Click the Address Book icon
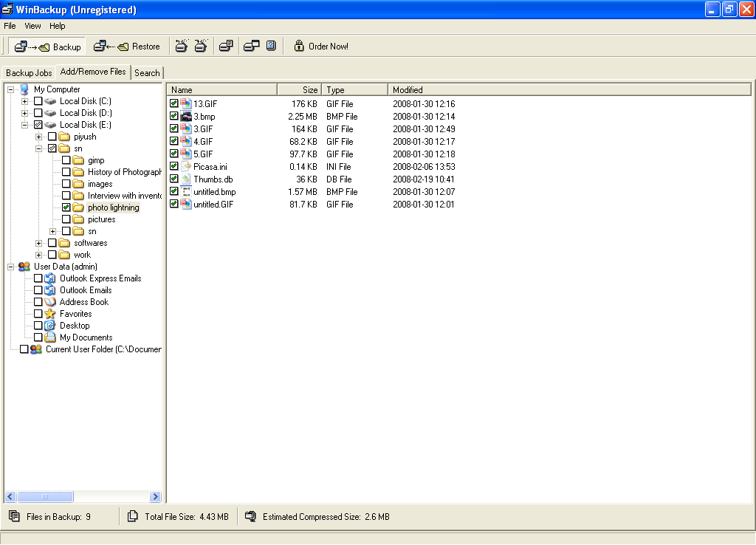Viewport: 756px width, 545px height. click(x=50, y=302)
